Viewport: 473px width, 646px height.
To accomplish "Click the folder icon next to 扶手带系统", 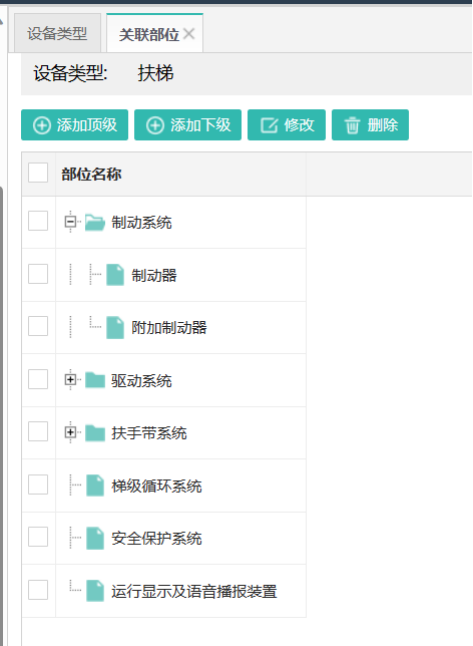I will click(x=95, y=433).
